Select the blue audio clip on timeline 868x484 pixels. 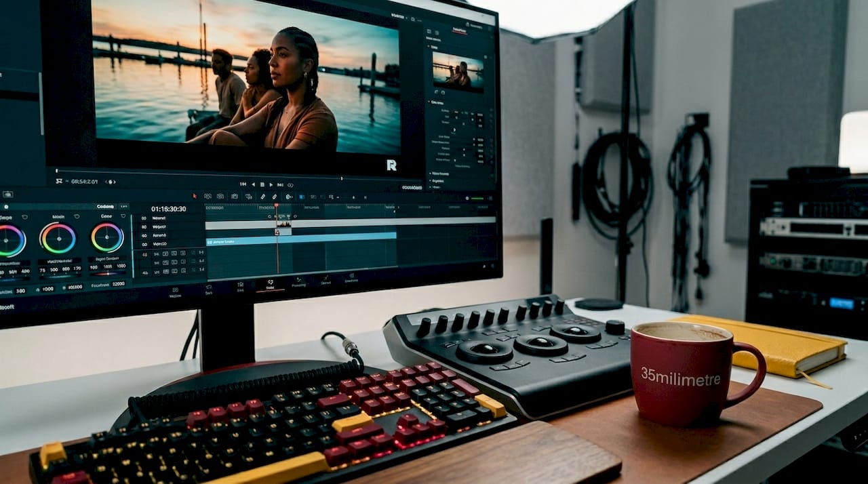(300, 239)
